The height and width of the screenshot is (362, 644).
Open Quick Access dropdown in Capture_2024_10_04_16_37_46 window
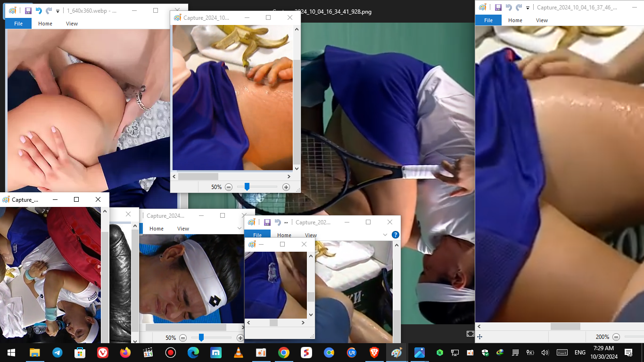pos(528,8)
